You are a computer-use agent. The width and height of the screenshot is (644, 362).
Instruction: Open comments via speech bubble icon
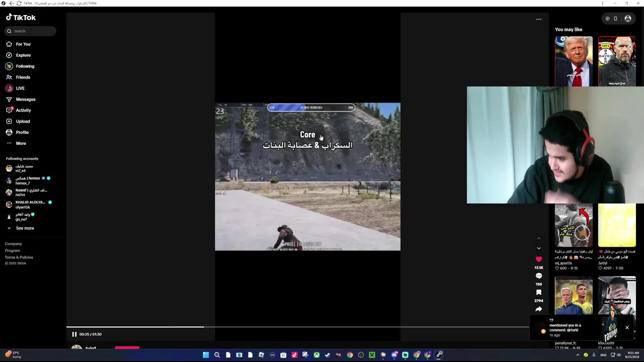tap(539, 276)
